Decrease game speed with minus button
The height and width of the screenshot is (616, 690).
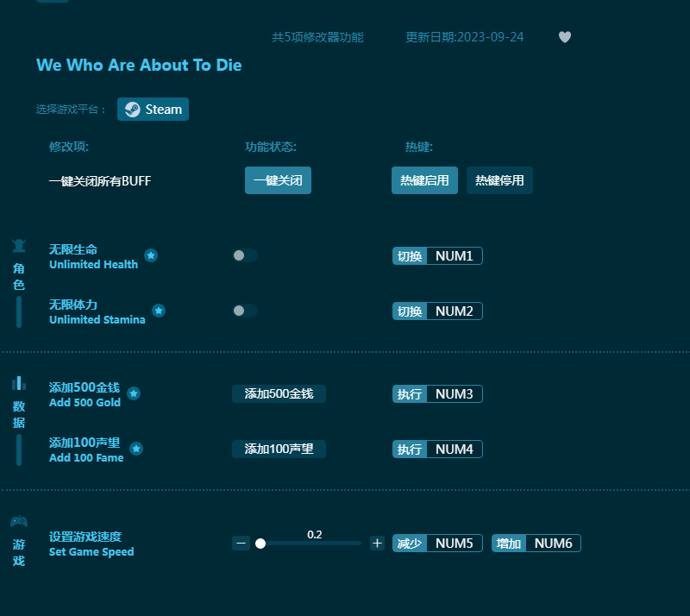[x=241, y=544]
